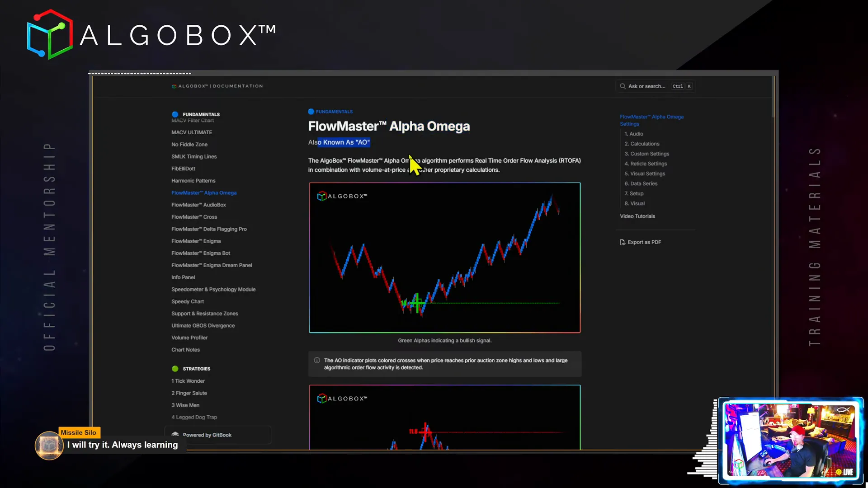Open FlowMaster Enigma Dream Panel page

(x=212, y=265)
